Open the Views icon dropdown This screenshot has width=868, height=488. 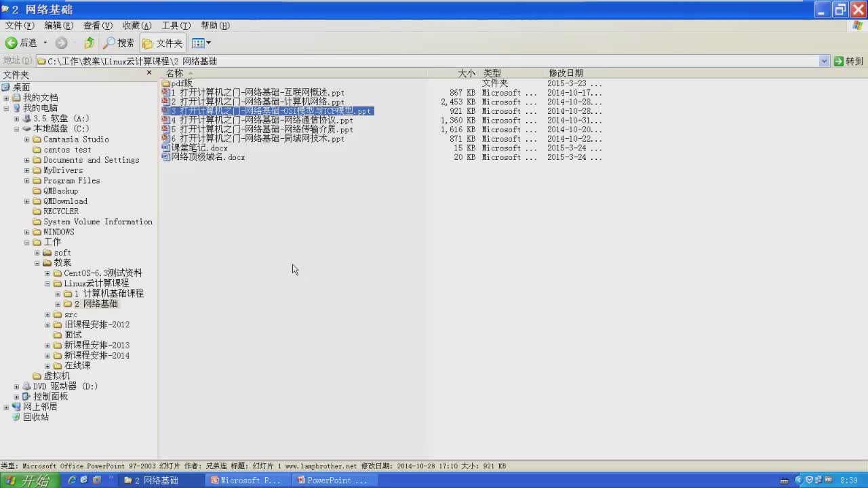pos(201,43)
